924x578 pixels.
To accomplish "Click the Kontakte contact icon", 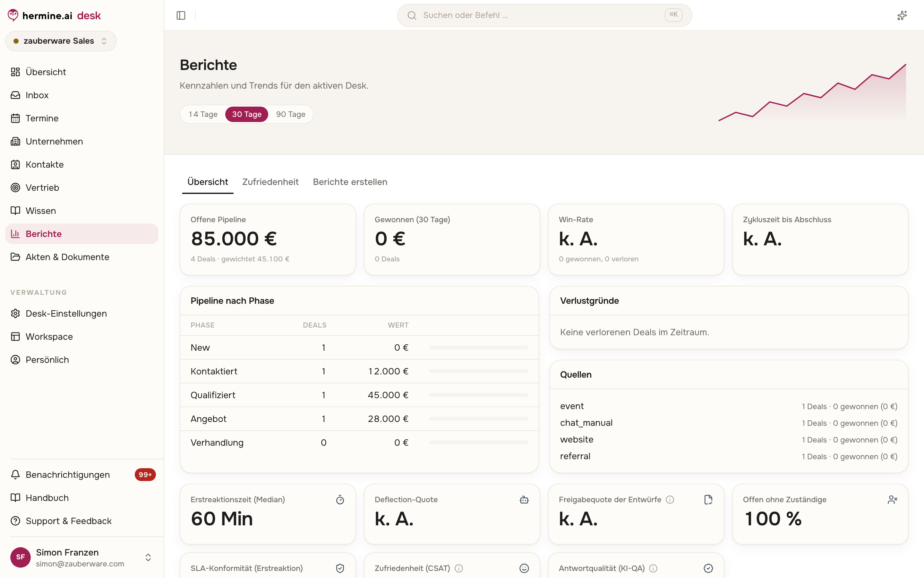I will [x=15, y=164].
